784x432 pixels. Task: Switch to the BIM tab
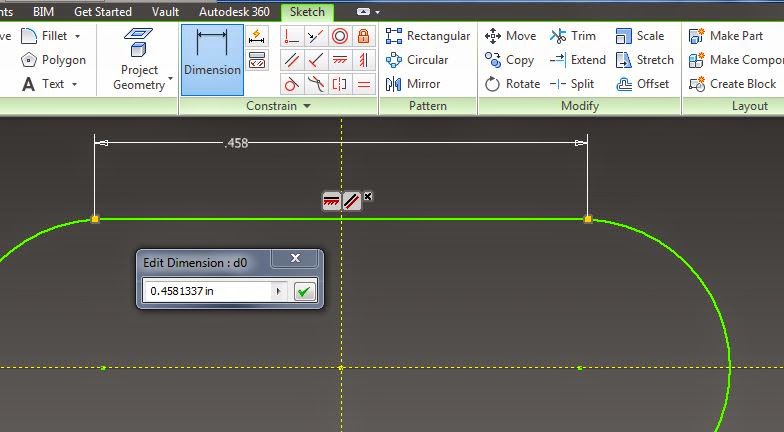tap(44, 12)
